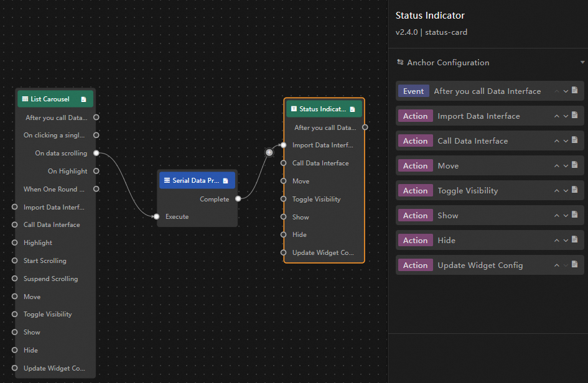Collapse the Anchor Configuration section
This screenshot has height=383, width=588.
pyautogui.click(x=582, y=63)
